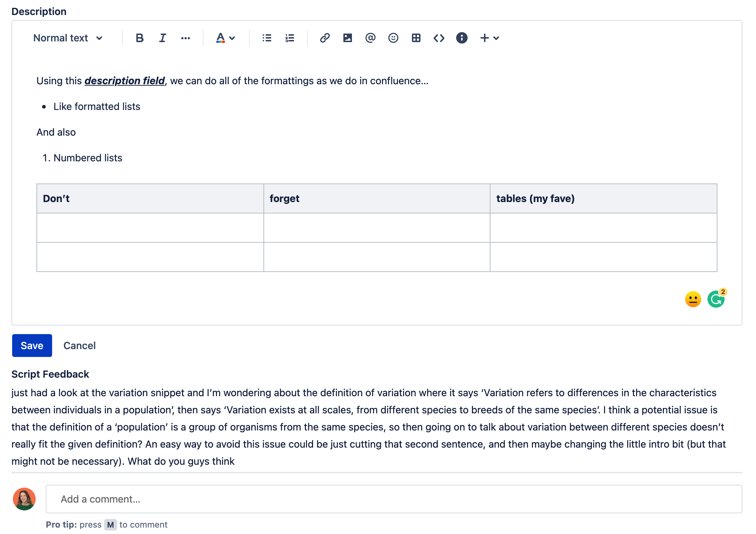Expand the plus insert menu
This screenshot has width=756, height=534.
tap(489, 38)
